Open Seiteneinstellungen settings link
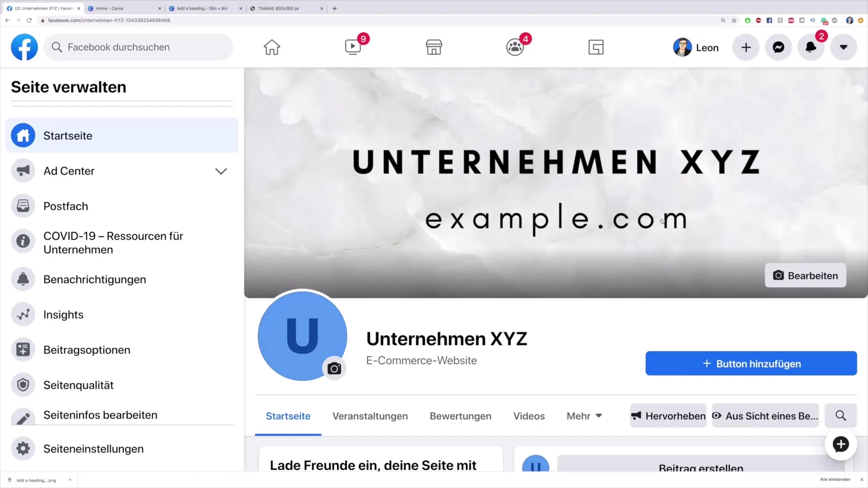Image resolution: width=868 pixels, height=488 pixels. [x=94, y=449]
